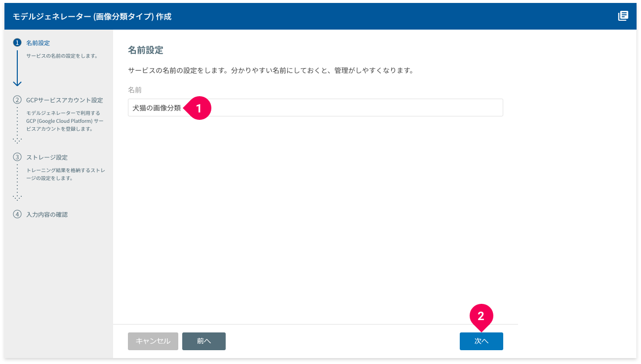This screenshot has height=364, width=641.
Task: Click the step 2 circle icon
Action: click(x=17, y=100)
